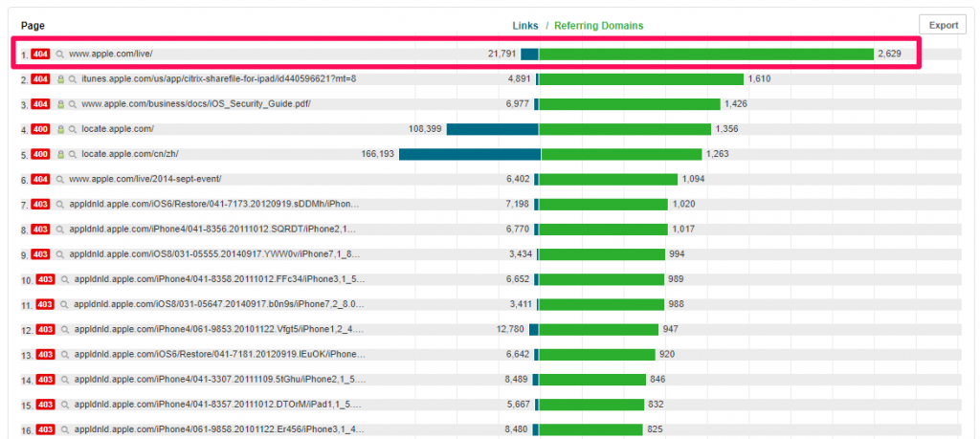980x439 pixels.
Task: Click magnifier icon for iOS8/031-05555 row
Action: [x=60, y=254]
